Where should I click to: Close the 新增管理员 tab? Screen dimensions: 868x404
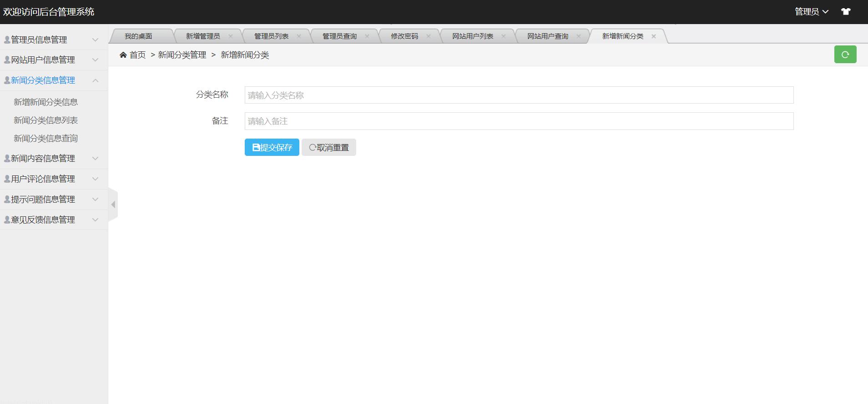[231, 36]
